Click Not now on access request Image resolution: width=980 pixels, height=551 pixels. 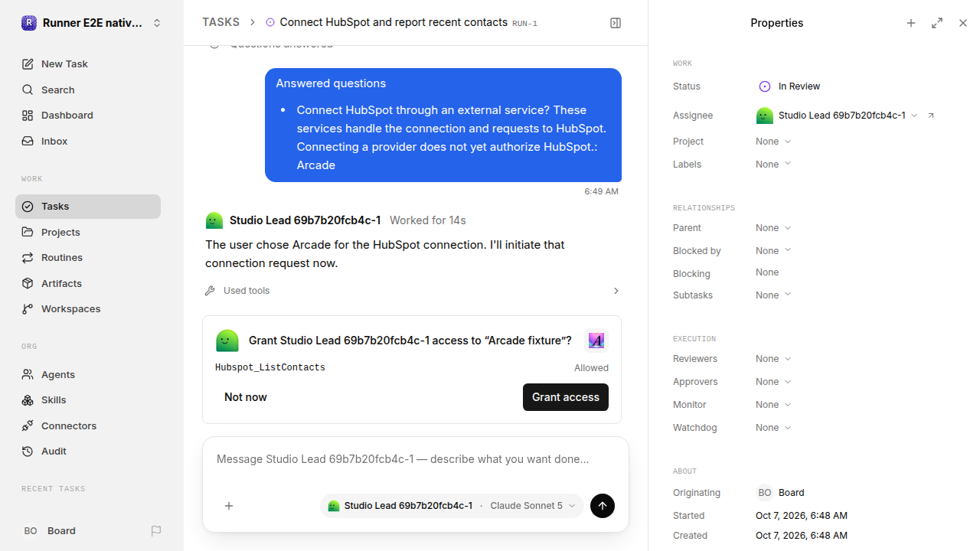(246, 397)
